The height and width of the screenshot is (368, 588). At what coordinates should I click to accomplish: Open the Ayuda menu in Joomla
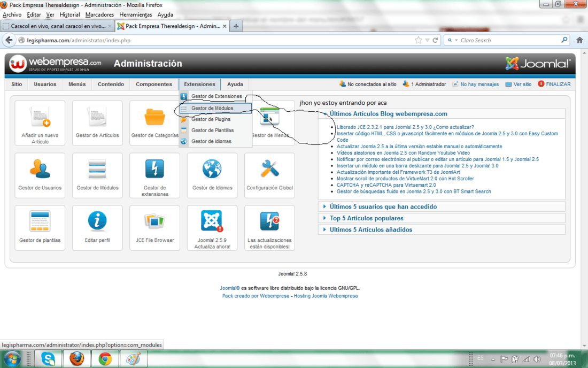coord(235,84)
